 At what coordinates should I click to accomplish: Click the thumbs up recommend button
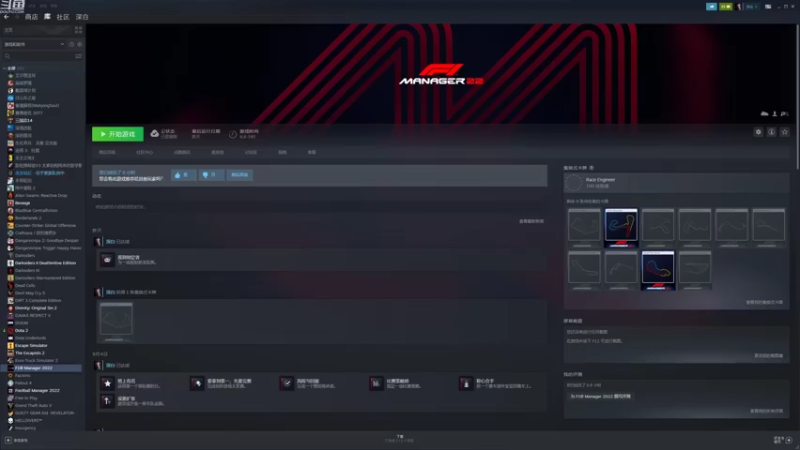click(183, 175)
